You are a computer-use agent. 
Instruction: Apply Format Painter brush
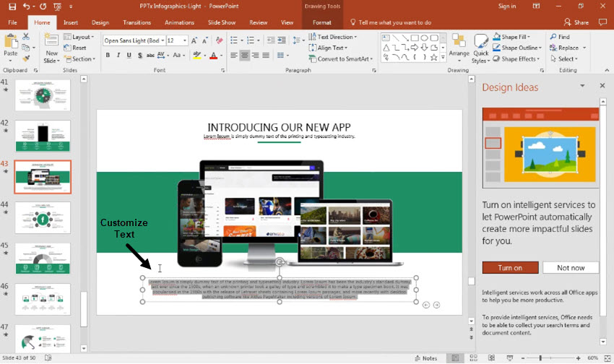pyautogui.click(x=26, y=58)
